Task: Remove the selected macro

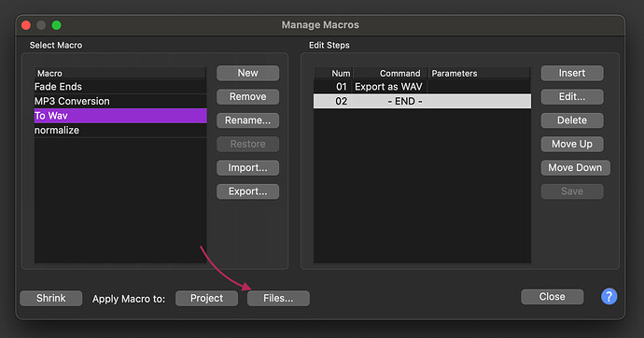Action: 247,97
